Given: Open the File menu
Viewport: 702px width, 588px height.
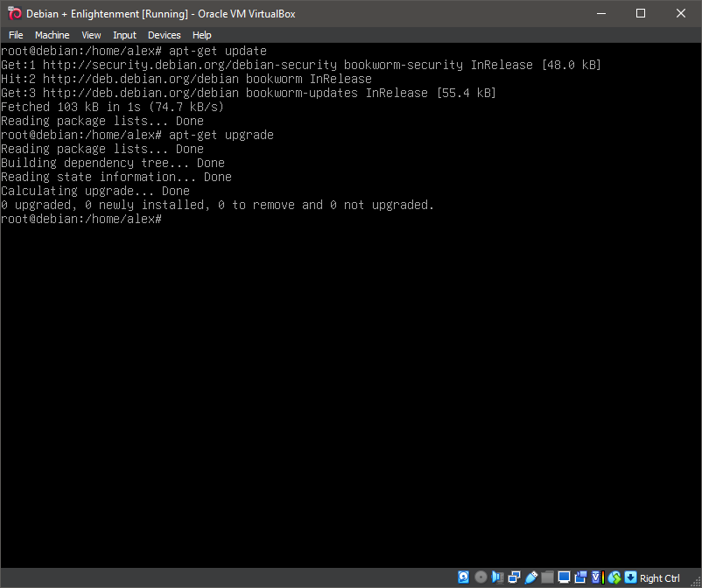Looking at the screenshot, I should pyautogui.click(x=16, y=35).
